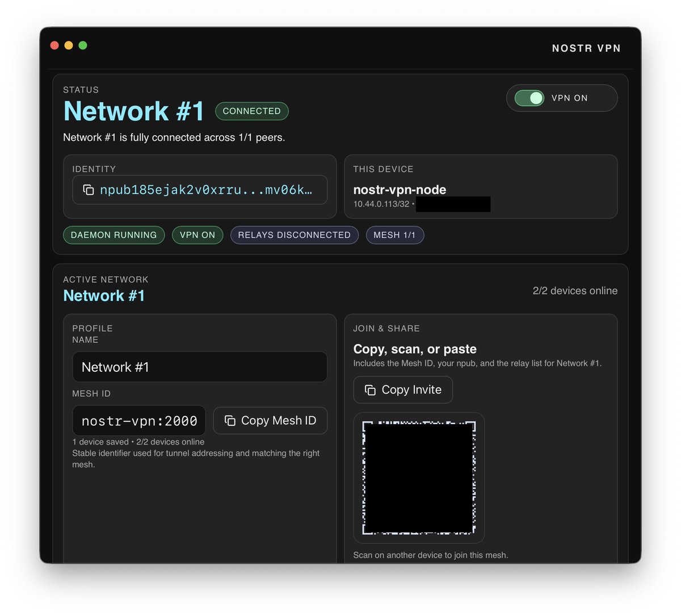Maximize the window with the green button

pos(83,45)
